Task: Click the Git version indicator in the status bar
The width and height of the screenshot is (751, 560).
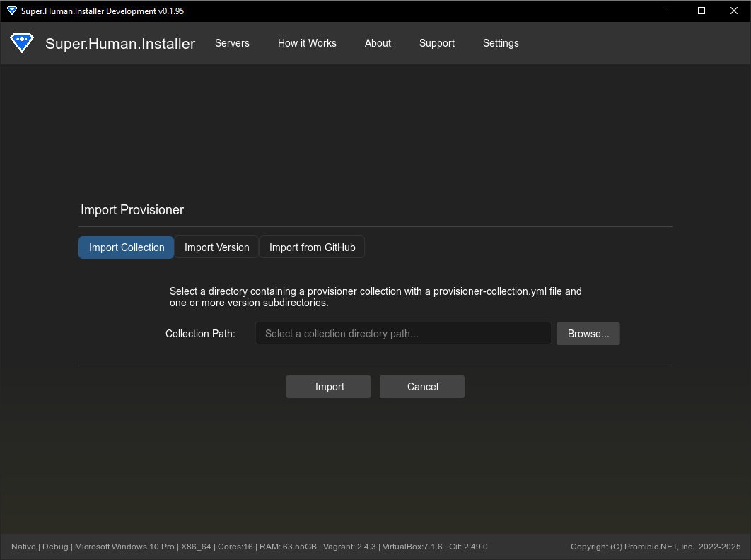Action: point(467,547)
